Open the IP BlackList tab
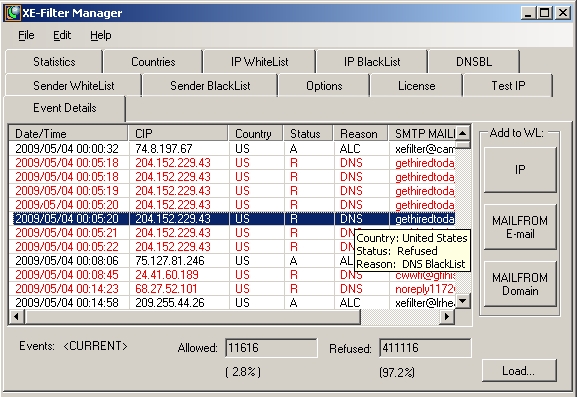This screenshot has height=397, width=577. coord(372,62)
